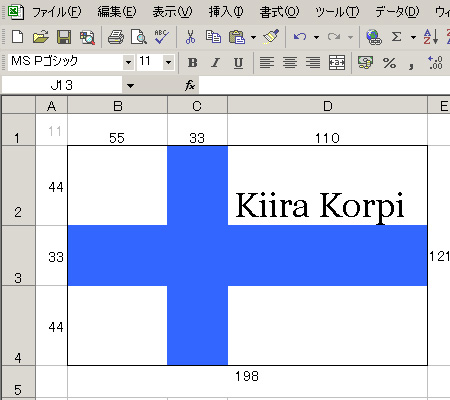Select row 3 header
The image size is (450, 400).
coord(18,256)
